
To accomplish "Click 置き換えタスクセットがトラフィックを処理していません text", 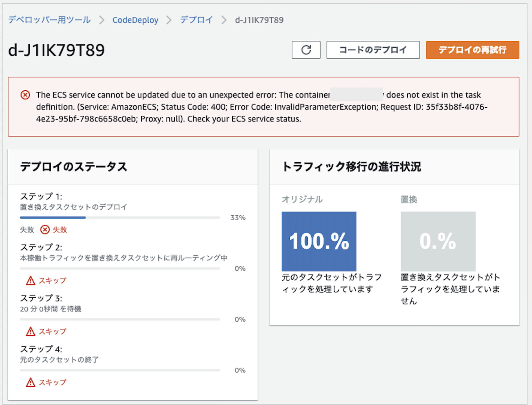I will pos(450,289).
